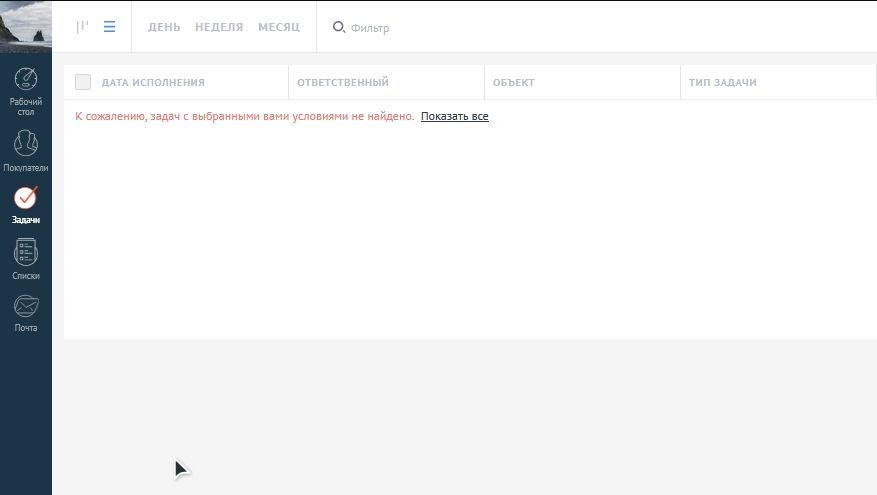Sort by the Дата исполнения column header
The height and width of the screenshot is (495, 877).
coord(153,83)
